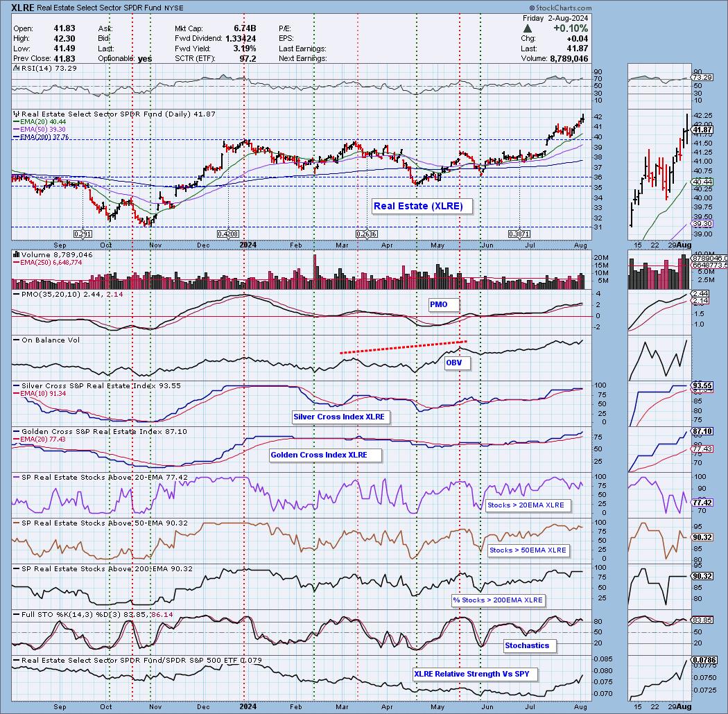Click the Stocks > 20EMA XLRE annotation
Image resolution: width=728 pixels, height=714 pixels.
coord(528,505)
